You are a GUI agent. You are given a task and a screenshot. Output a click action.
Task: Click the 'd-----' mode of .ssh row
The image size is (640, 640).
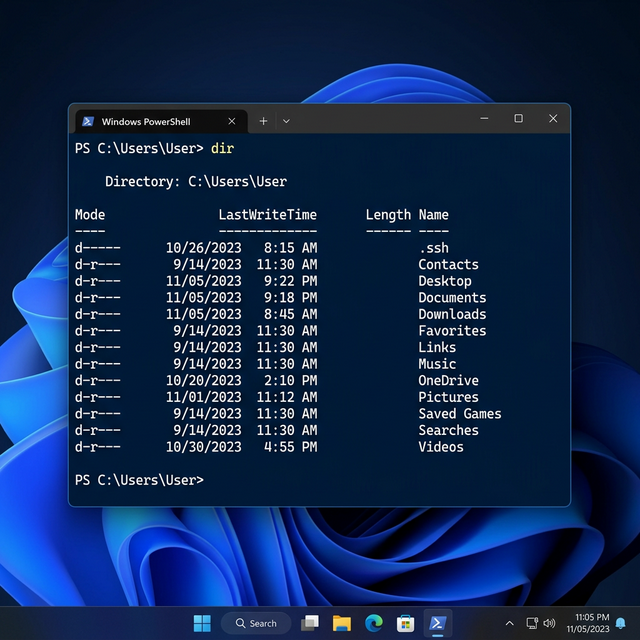[98, 248]
